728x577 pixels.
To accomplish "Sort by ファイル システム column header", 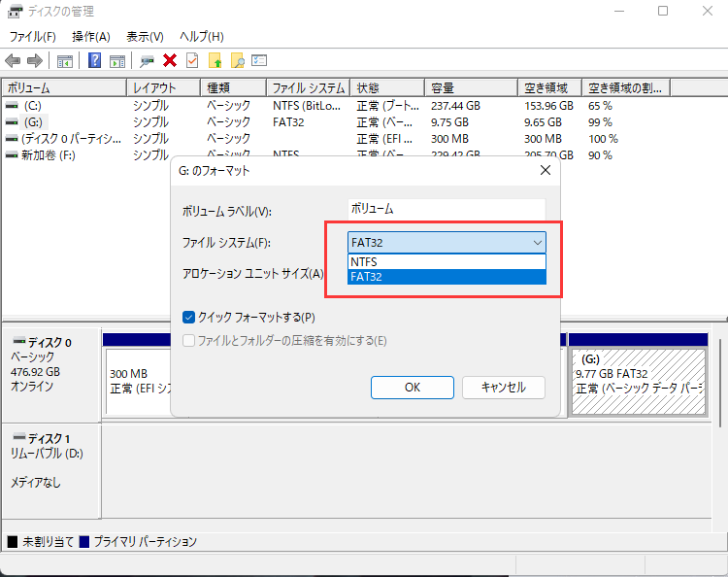I will (309, 87).
